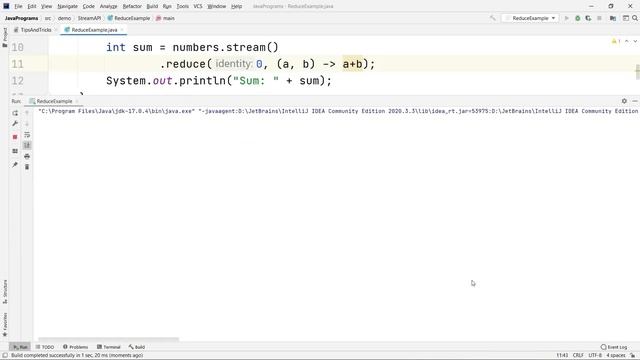Image resolution: width=640 pixels, height=360 pixels.
Task: Open the Terminal tool window
Action: (109, 347)
